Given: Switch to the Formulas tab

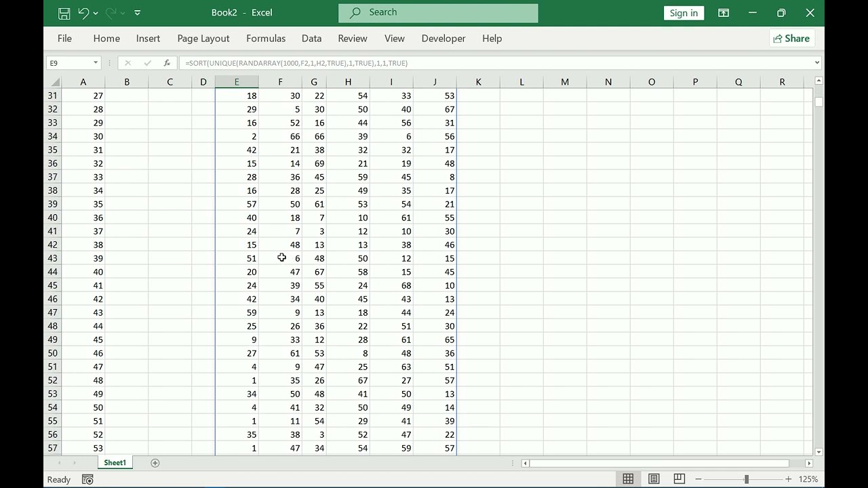Looking at the screenshot, I should pos(266,39).
